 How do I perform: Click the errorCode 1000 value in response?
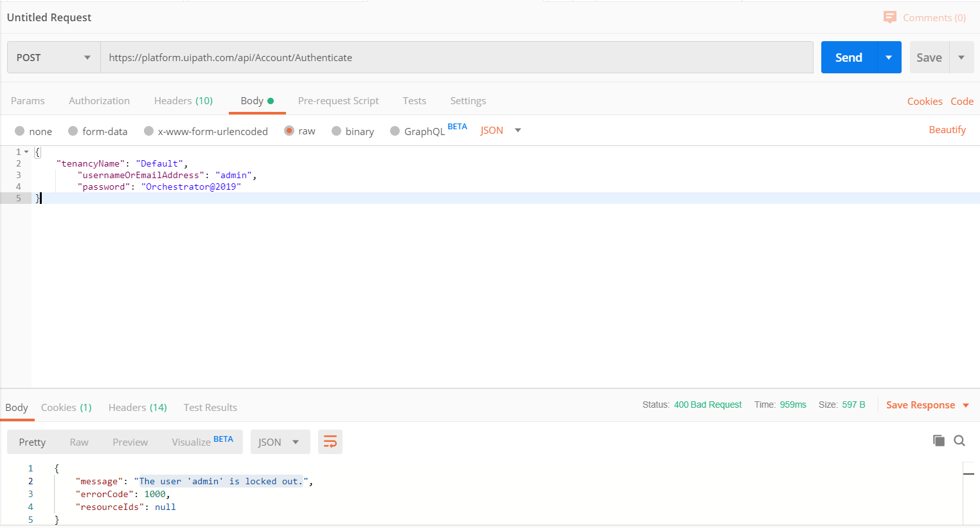pos(155,494)
